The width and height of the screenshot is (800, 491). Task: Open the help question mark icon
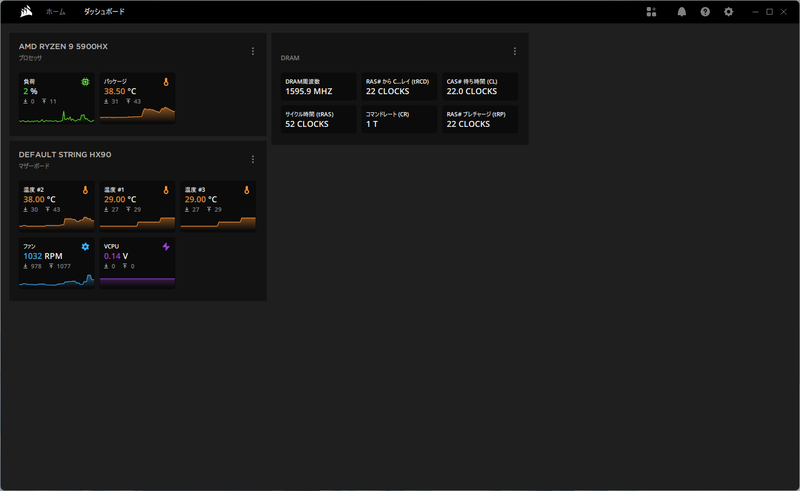click(705, 12)
